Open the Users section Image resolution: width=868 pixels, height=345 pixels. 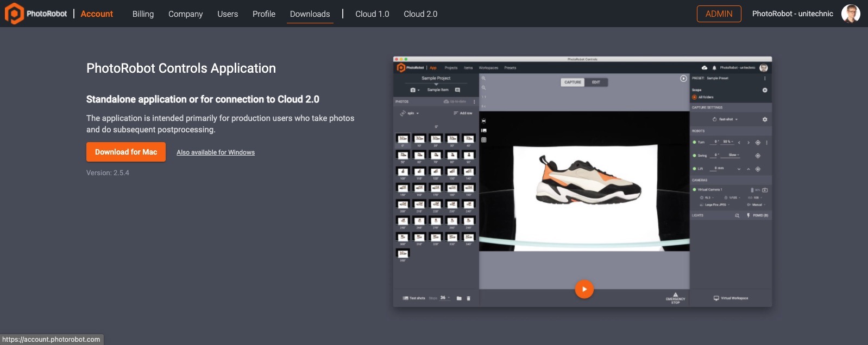click(228, 14)
